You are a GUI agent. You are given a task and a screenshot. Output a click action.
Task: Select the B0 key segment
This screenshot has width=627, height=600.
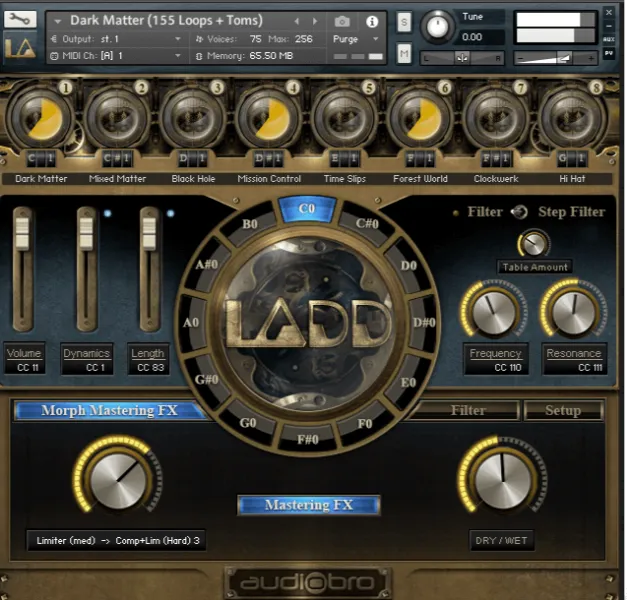pos(250,224)
